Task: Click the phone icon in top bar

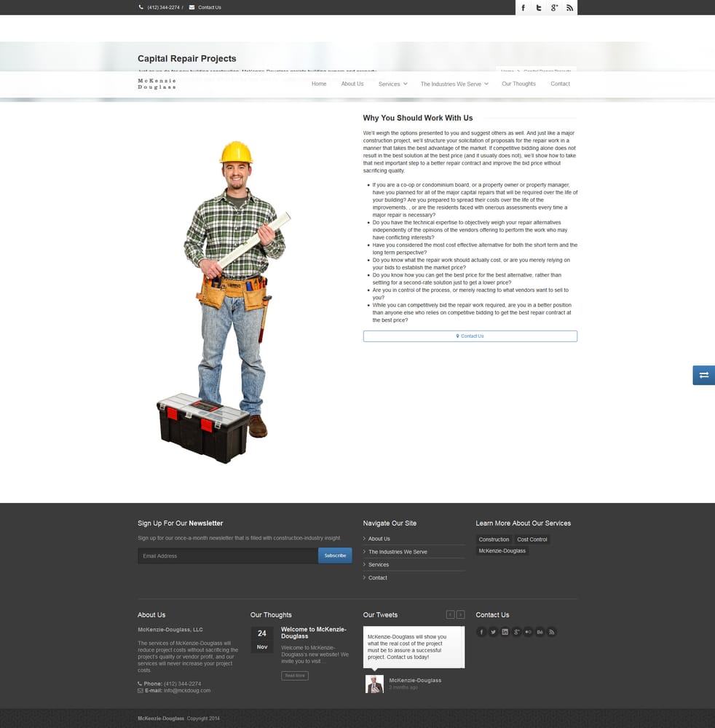Action: click(x=141, y=7)
